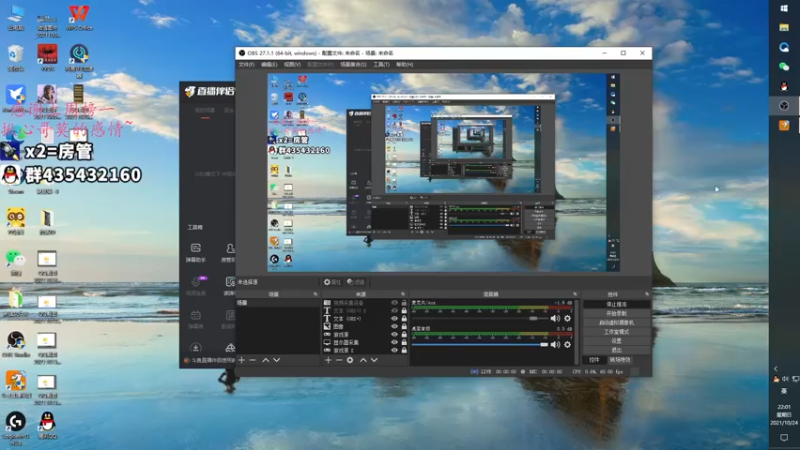Screen dimensions: 800x450
Task: Open WPS Office desktop icon
Action: pyautogui.click(x=79, y=17)
